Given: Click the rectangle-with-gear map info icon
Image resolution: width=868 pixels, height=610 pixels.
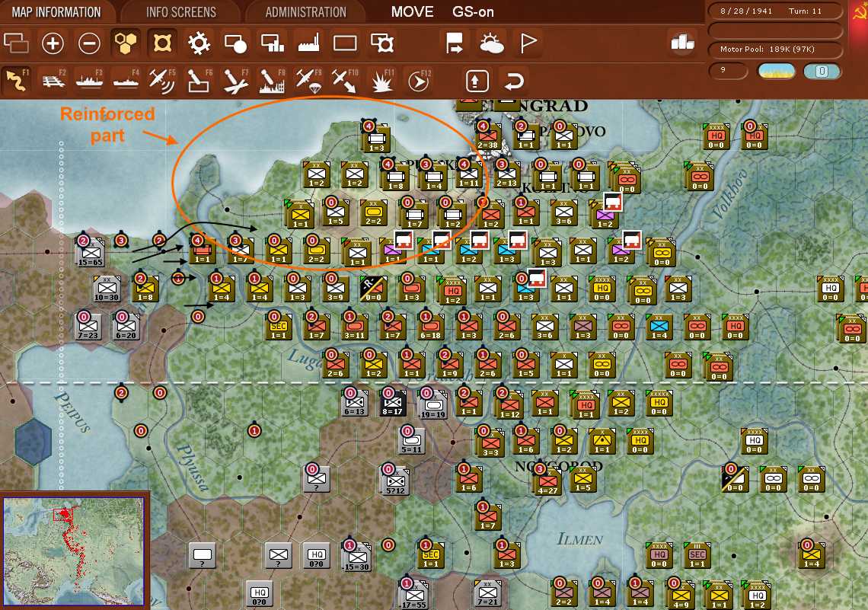Looking at the screenshot, I should tap(382, 43).
